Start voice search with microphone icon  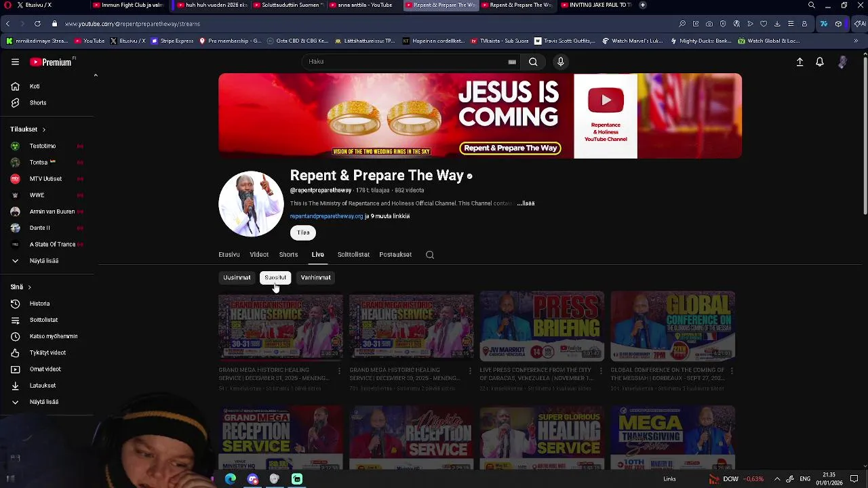click(560, 62)
